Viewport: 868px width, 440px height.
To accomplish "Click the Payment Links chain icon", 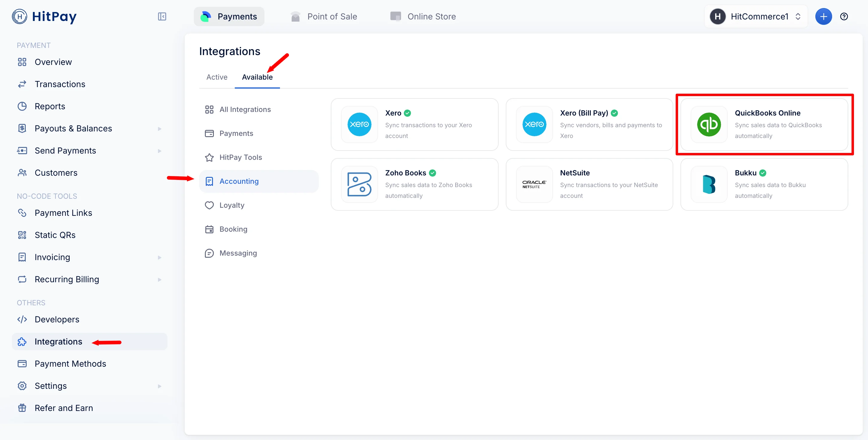I will [22, 213].
